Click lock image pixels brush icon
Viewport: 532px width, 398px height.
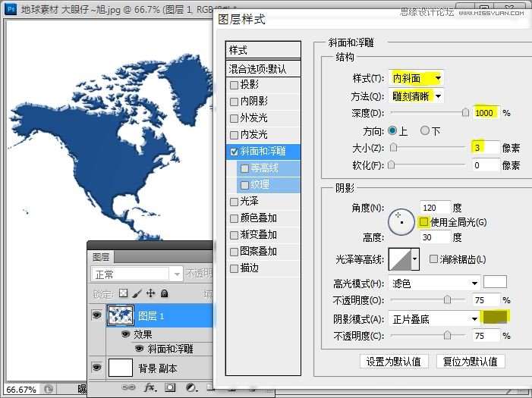(137, 293)
